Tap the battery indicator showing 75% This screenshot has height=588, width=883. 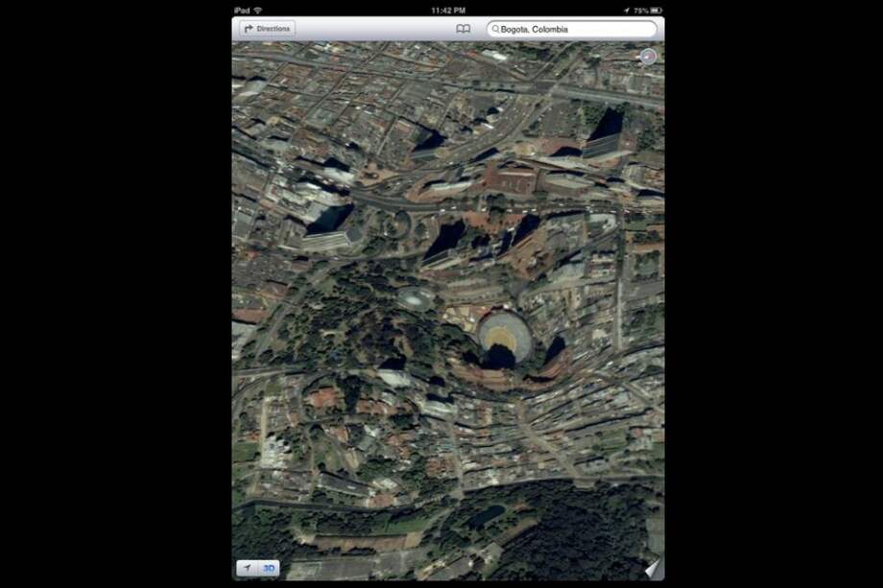point(652,9)
